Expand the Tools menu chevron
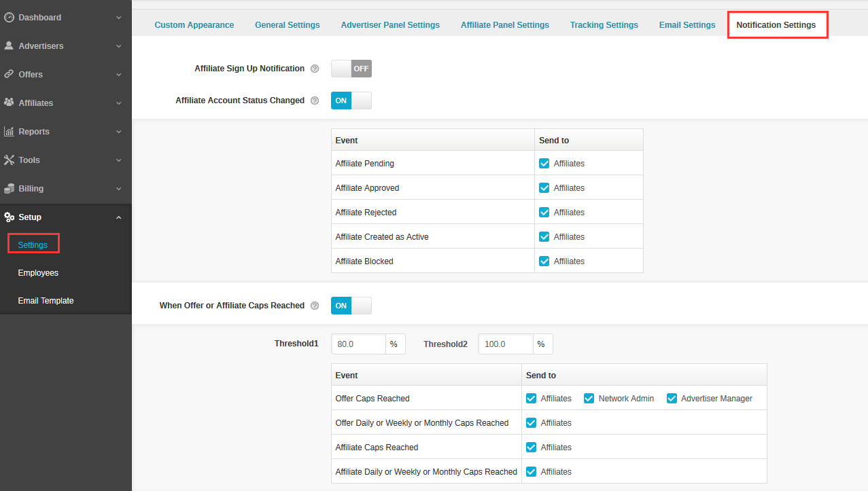Image resolution: width=868 pixels, height=491 pixels. pos(119,160)
